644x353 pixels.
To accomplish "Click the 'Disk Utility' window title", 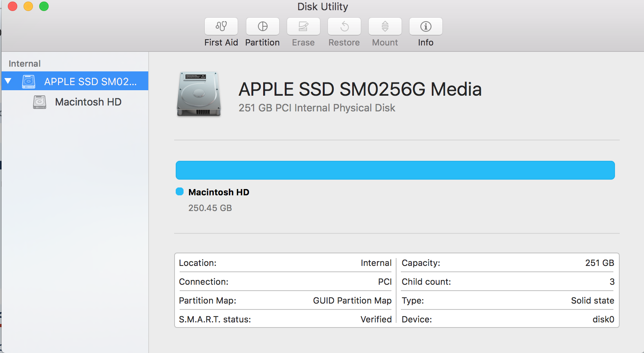I will coord(323,7).
